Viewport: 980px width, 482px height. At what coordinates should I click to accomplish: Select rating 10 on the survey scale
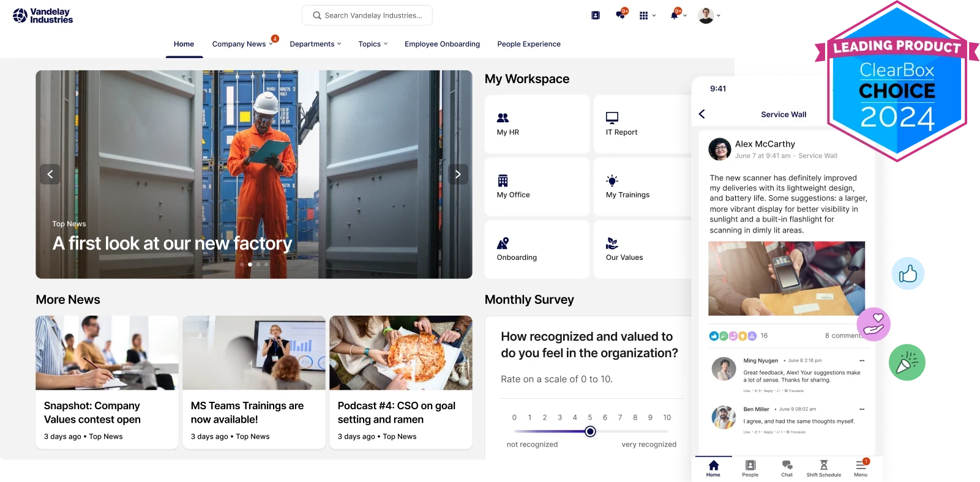point(667,418)
